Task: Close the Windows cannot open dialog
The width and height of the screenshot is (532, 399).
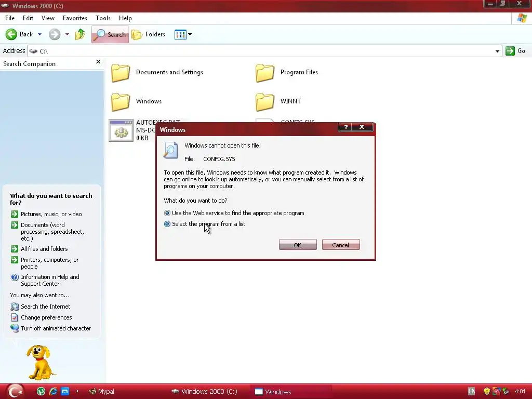Action: (362, 127)
